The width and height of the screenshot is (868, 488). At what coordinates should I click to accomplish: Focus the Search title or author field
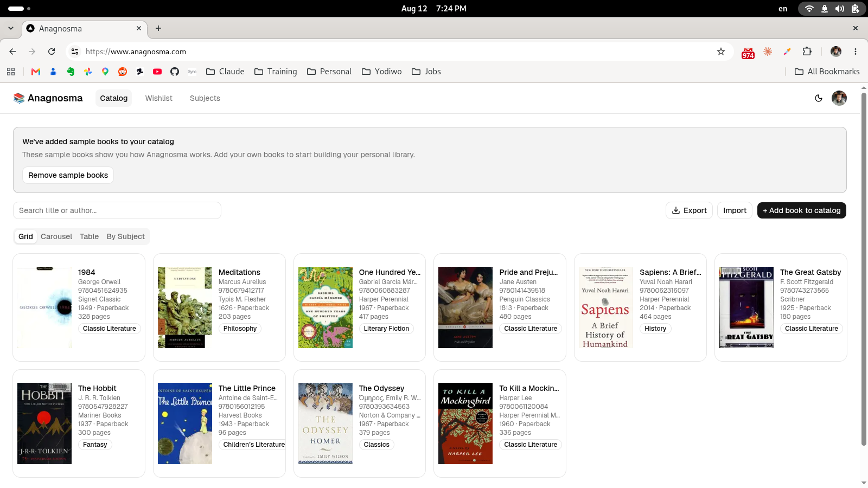click(117, 210)
